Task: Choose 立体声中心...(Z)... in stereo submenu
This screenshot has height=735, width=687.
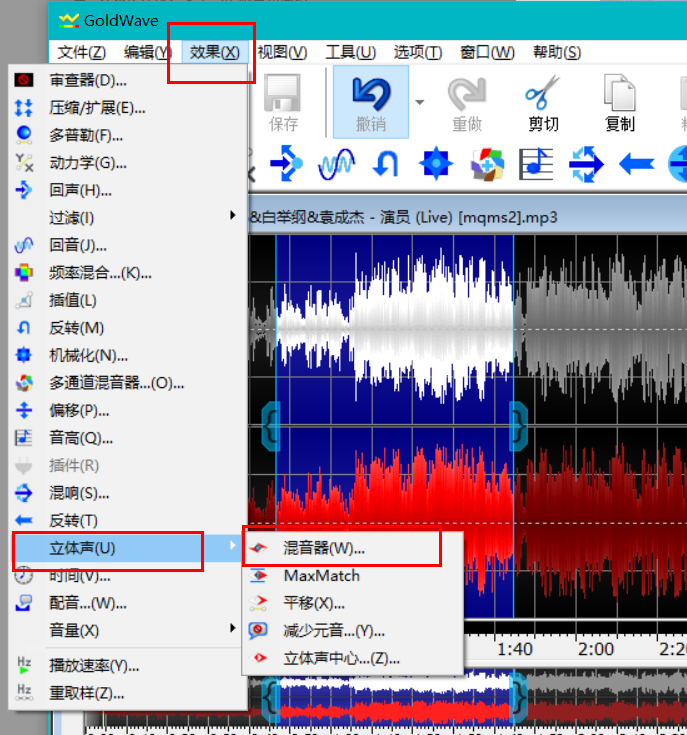Action: (352, 659)
